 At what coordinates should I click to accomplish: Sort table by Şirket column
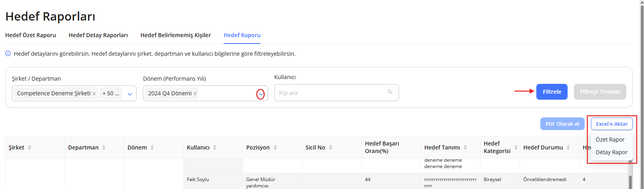click(29, 147)
